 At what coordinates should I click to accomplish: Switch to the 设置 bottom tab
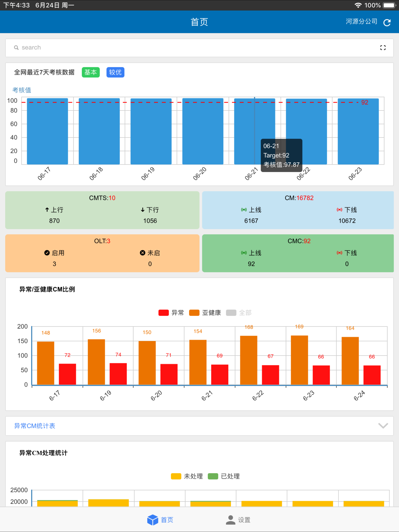(x=238, y=520)
